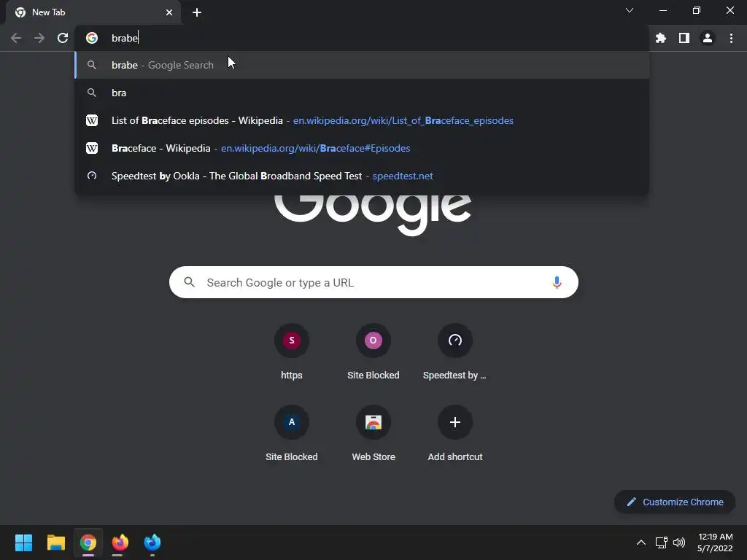The image size is (747, 560).
Task: Open Thunderbird from the taskbar
Action: click(x=152, y=542)
